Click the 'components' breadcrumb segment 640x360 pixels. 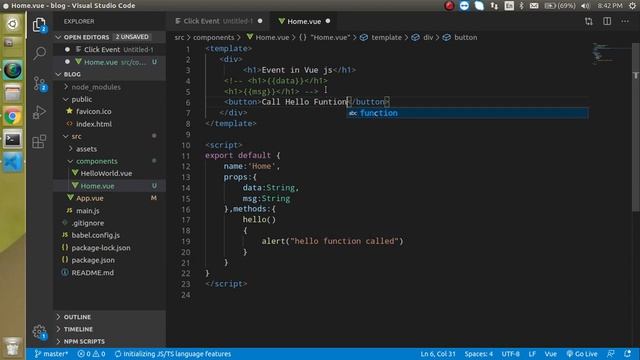tap(213, 38)
